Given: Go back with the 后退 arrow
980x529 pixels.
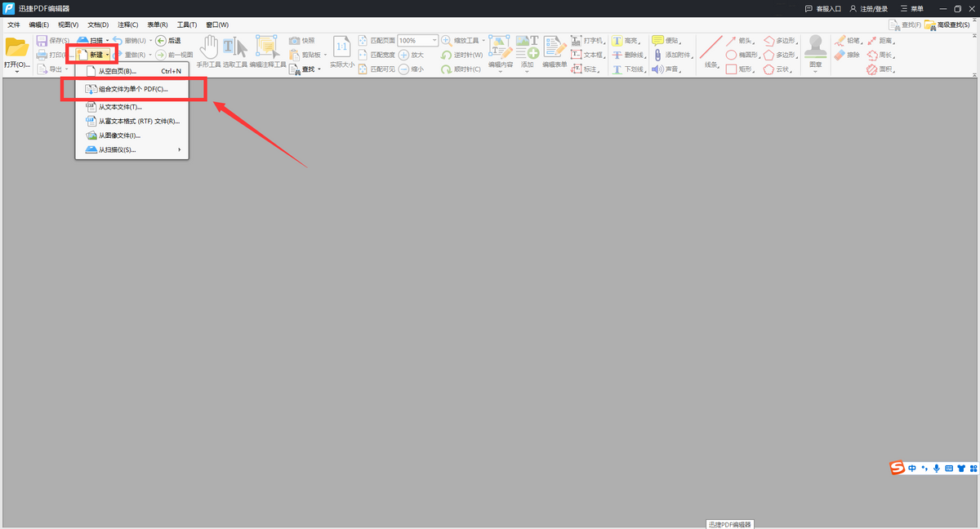Looking at the screenshot, I should (160, 40).
